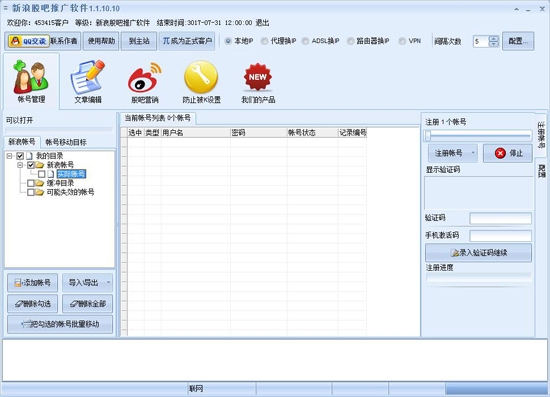This screenshot has width=550, height=397.
Task: Switch to the 帐号移动目标 tab
Action: point(66,142)
